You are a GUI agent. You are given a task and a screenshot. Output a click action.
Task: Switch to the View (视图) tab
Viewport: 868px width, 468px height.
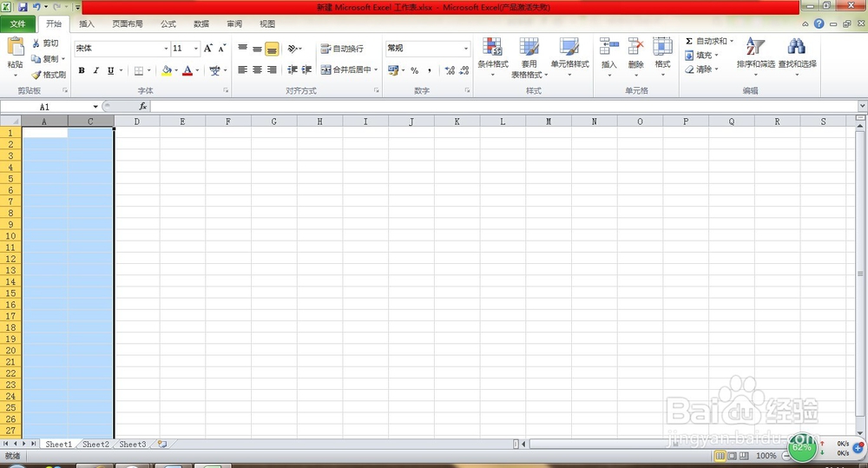tap(267, 23)
